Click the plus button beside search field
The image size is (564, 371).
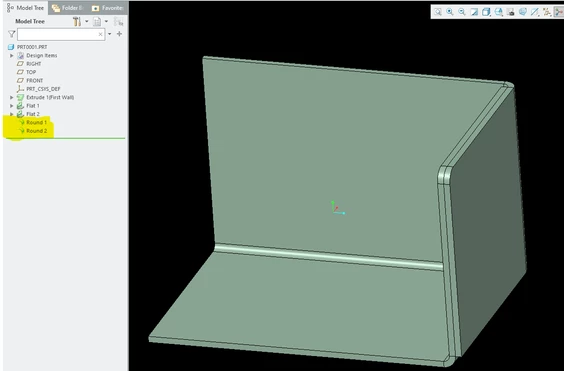[x=119, y=34]
